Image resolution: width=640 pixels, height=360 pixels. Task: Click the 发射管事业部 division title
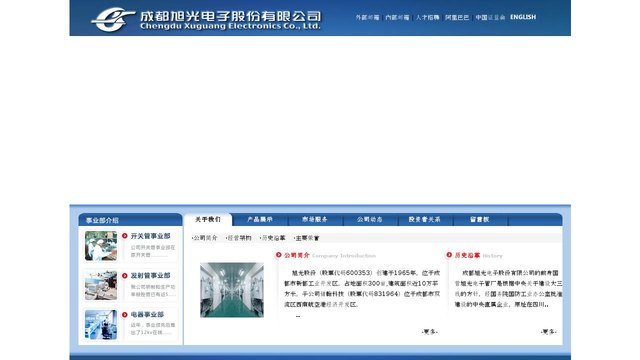click(150, 276)
